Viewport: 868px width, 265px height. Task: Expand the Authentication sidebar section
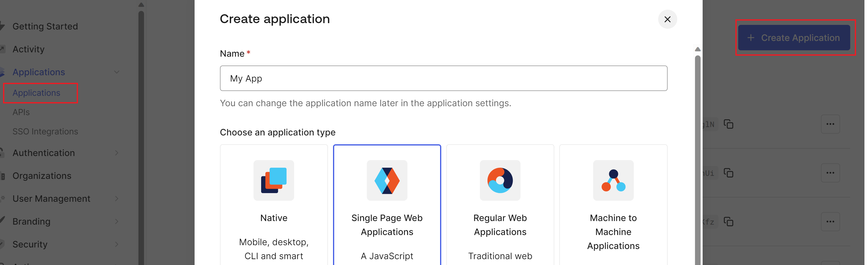[117, 153]
